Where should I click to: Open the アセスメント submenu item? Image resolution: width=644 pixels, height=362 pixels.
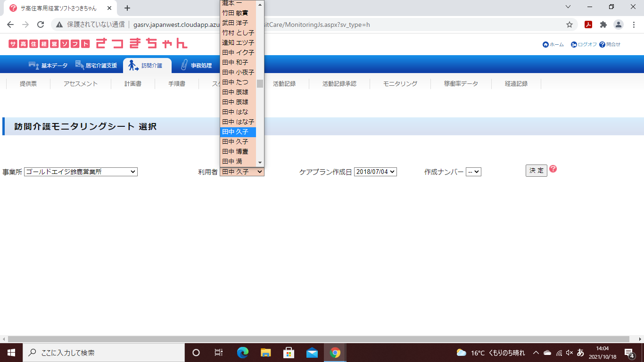(x=81, y=84)
